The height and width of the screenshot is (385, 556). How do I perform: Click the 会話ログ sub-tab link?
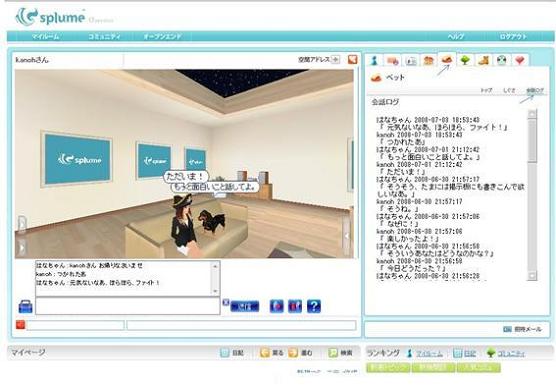(x=535, y=90)
